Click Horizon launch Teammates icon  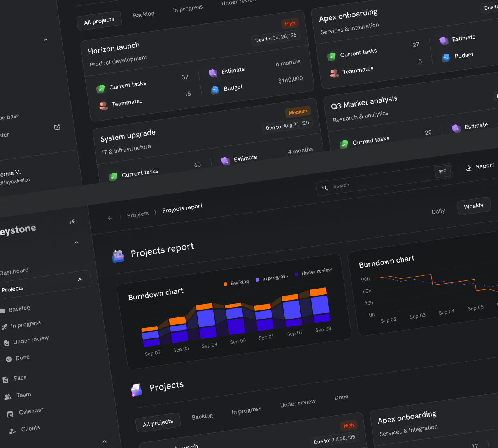click(103, 106)
